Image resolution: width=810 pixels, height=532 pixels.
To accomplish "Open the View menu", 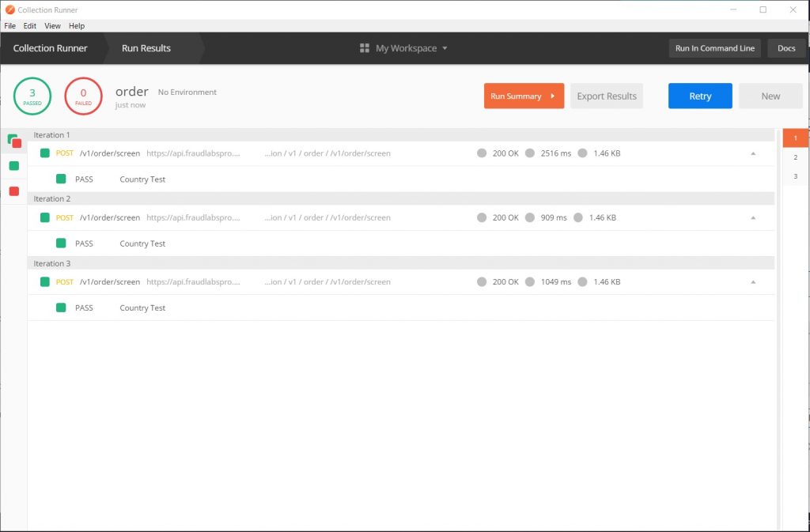I will pos(52,25).
